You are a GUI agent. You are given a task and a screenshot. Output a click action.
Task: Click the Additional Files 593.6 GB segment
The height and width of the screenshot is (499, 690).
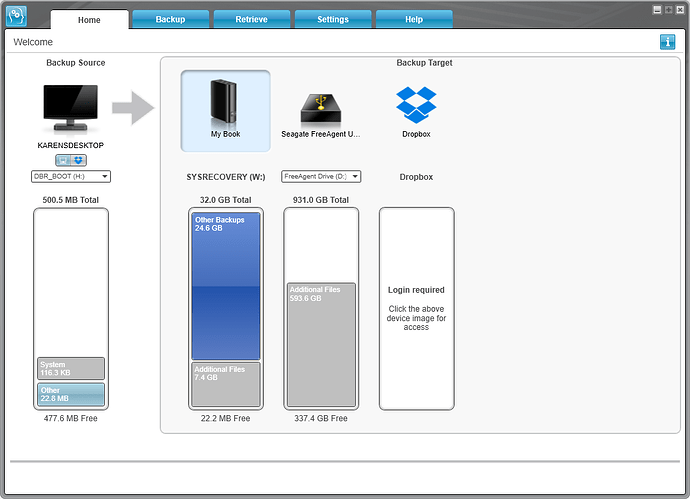coord(321,345)
